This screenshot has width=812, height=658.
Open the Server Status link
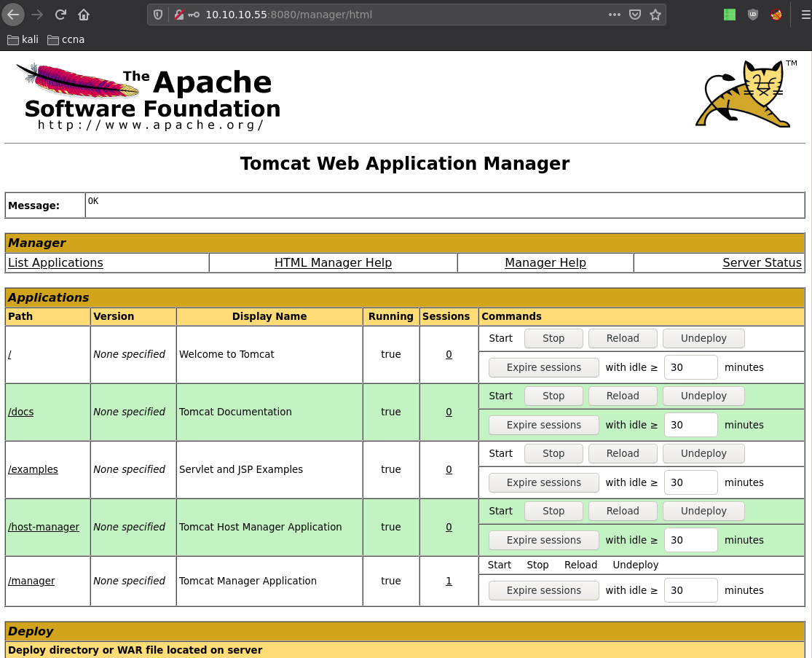[x=762, y=262]
